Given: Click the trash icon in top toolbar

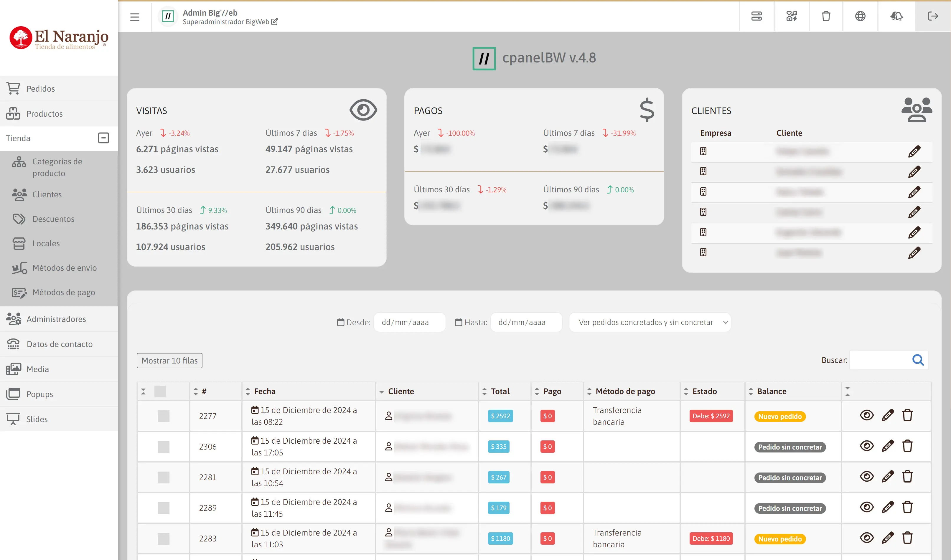Looking at the screenshot, I should 826,16.
